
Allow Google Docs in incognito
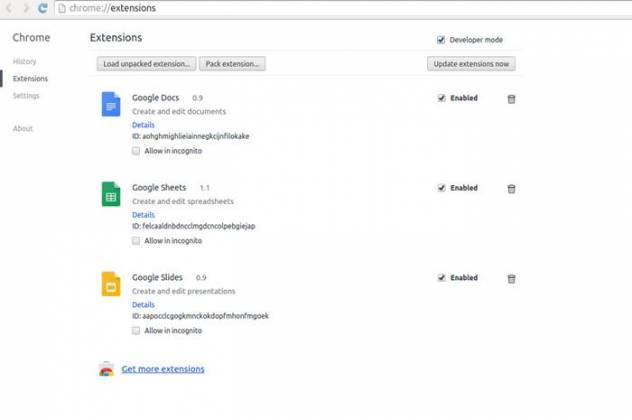(x=136, y=151)
